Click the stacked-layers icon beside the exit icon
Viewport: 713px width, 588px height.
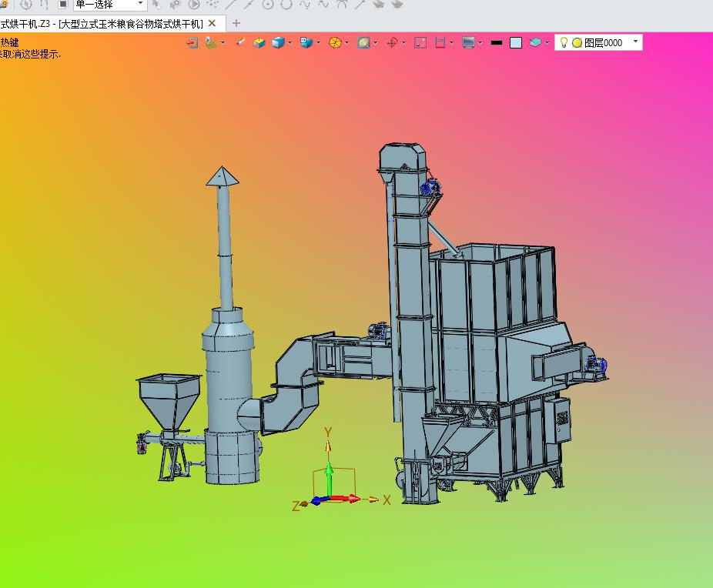coord(210,42)
